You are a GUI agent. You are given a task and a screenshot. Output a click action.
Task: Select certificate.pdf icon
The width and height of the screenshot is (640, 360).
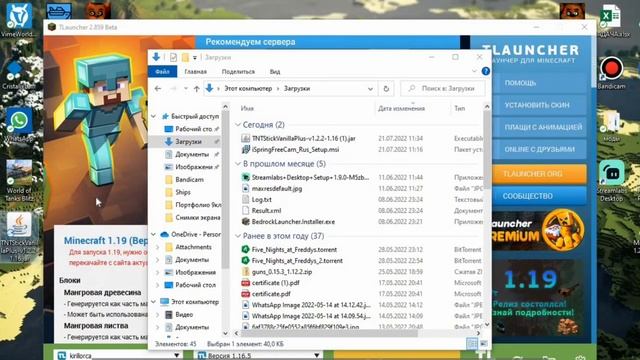click(x=245, y=293)
